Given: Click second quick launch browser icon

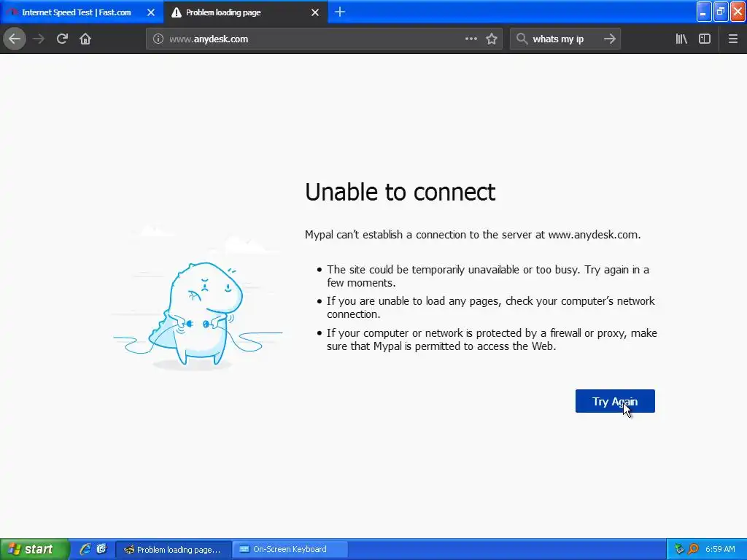Looking at the screenshot, I should coord(101,550).
